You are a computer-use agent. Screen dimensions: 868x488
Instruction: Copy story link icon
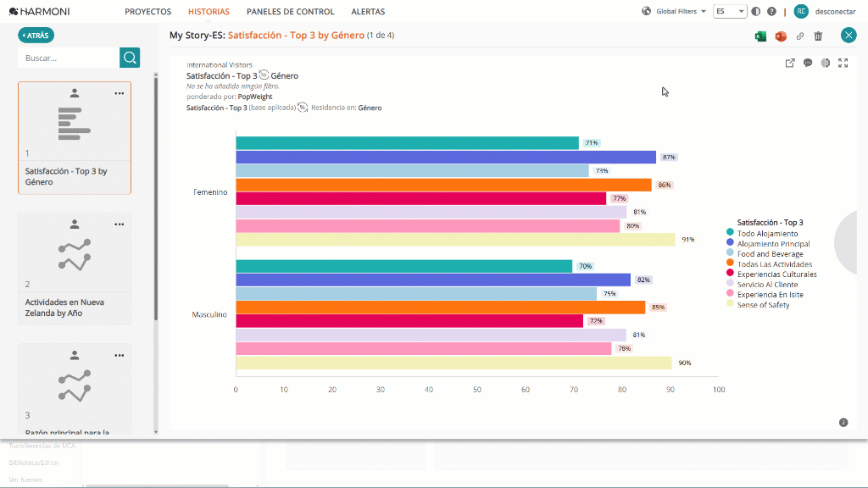pyautogui.click(x=800, y=36)
